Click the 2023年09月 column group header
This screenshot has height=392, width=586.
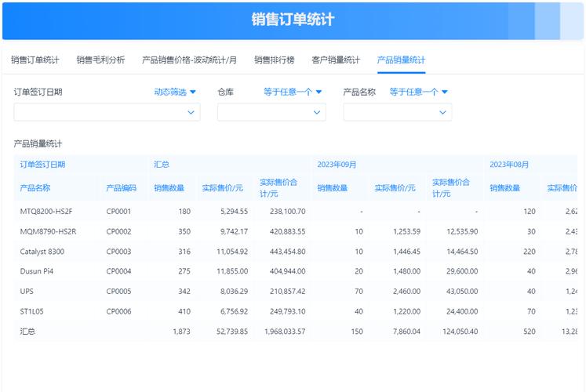[337, 165]
